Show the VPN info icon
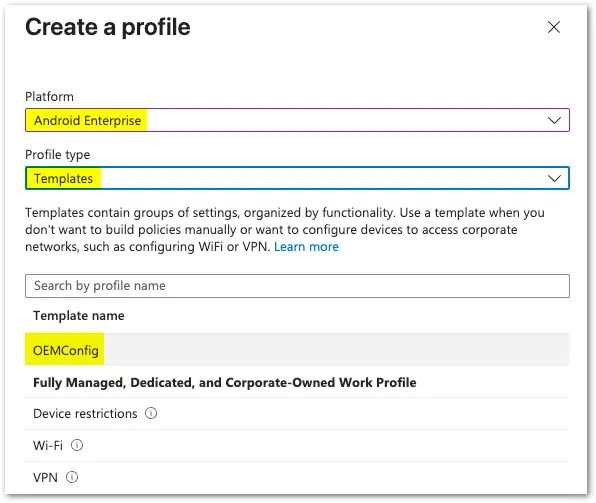 pyautogui.click(x=72, y=477)
